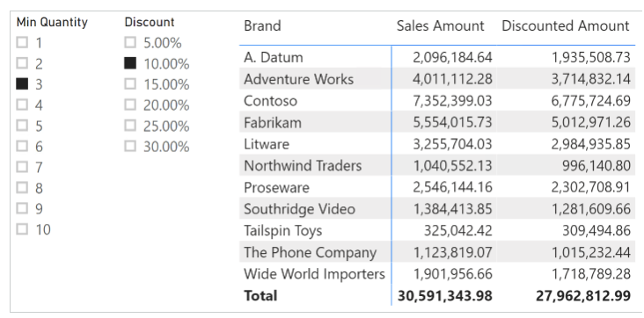Sort table by Brand column header
Viewport: 644px width, 318px height.
coord(262,25)
